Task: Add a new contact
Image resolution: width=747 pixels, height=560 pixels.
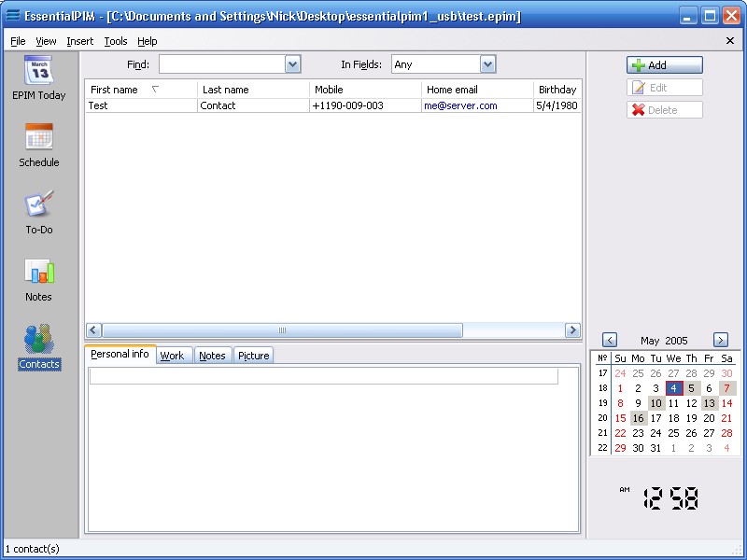Action: click(x=665, y=65)
